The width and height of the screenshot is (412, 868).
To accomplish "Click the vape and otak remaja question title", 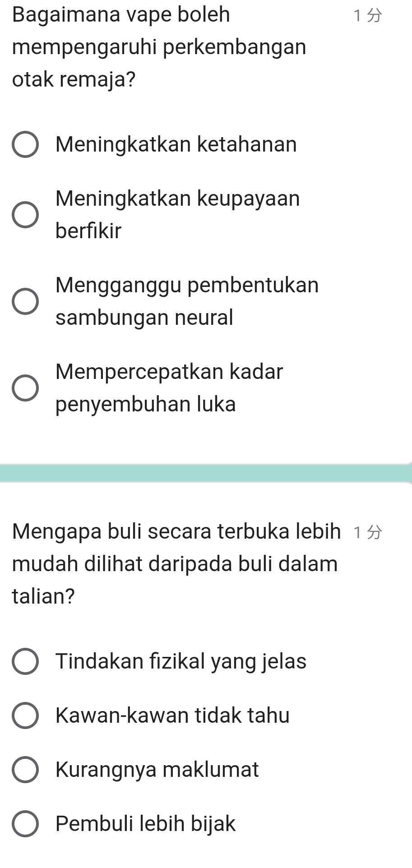I will coord(159,47).
